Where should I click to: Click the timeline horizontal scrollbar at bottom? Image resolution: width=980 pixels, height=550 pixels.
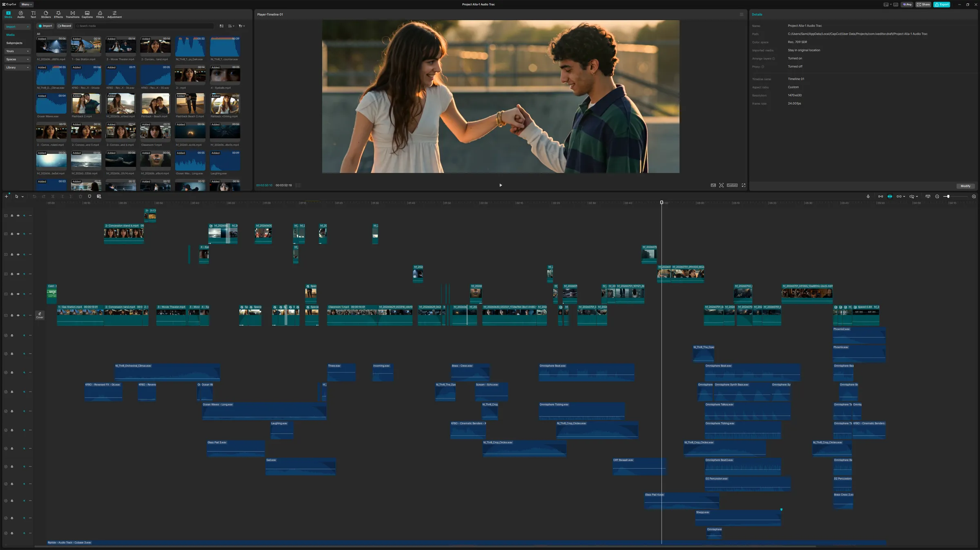(x=425, y=546)
